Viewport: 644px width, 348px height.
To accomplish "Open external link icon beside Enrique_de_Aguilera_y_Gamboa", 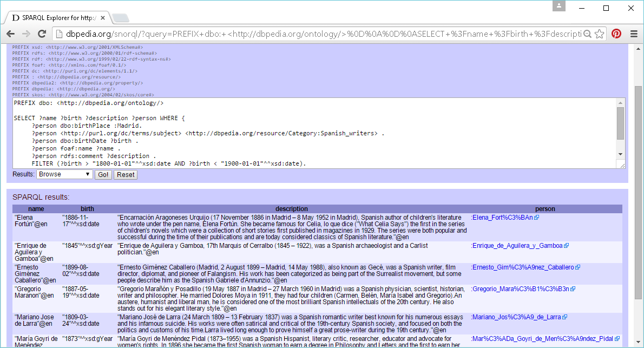I will pos(567,246).
